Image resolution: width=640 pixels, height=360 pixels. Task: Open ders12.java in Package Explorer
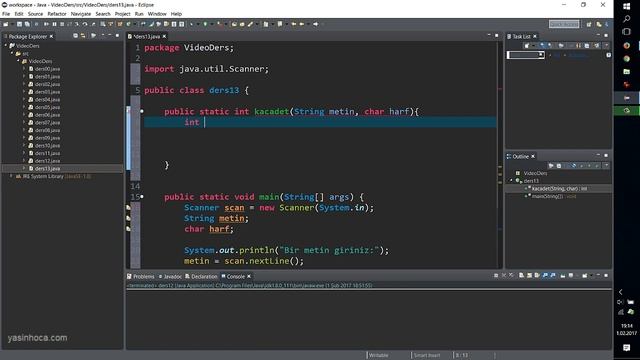47,161
